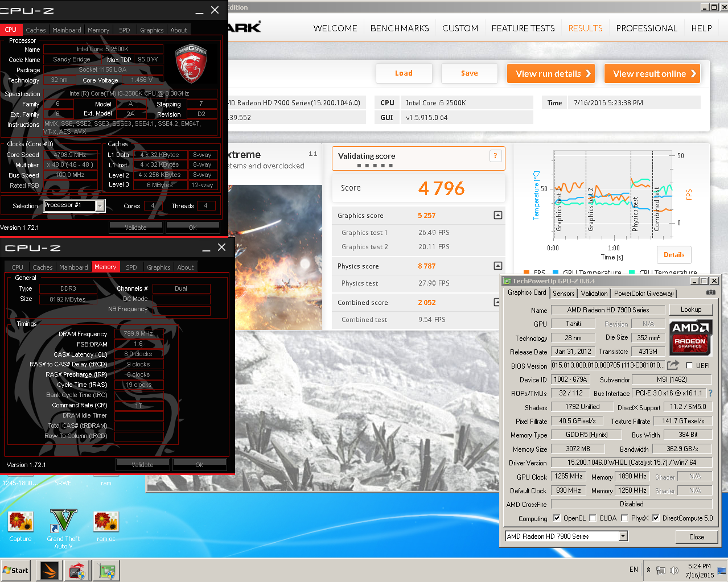
Task: Click the Save button in 3DMark
Action: tap(470, 73)
